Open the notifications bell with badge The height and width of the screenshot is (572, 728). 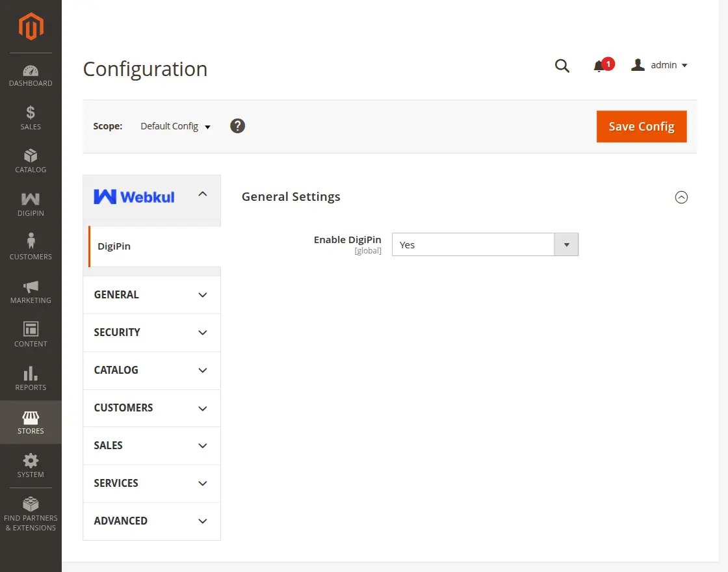click(x=600, y=64)
